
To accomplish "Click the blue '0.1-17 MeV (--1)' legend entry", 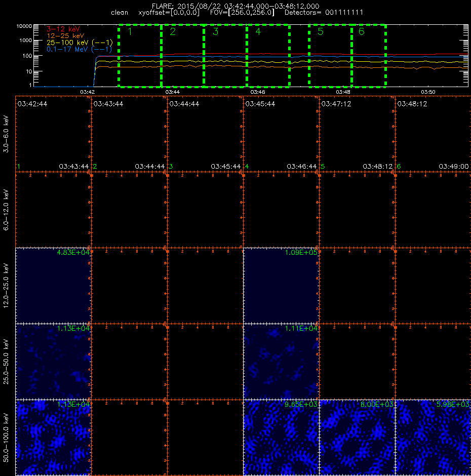I will click(x=79, y=49).
